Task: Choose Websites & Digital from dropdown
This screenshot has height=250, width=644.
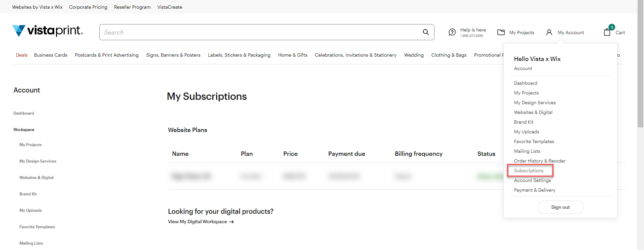Action: pos(533,112)
